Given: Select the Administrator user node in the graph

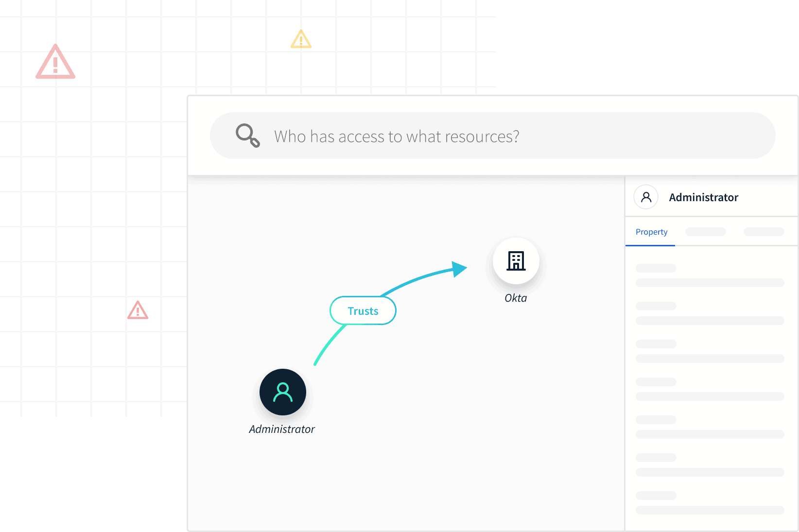Looking at the screenshot, I should point(283,392).
